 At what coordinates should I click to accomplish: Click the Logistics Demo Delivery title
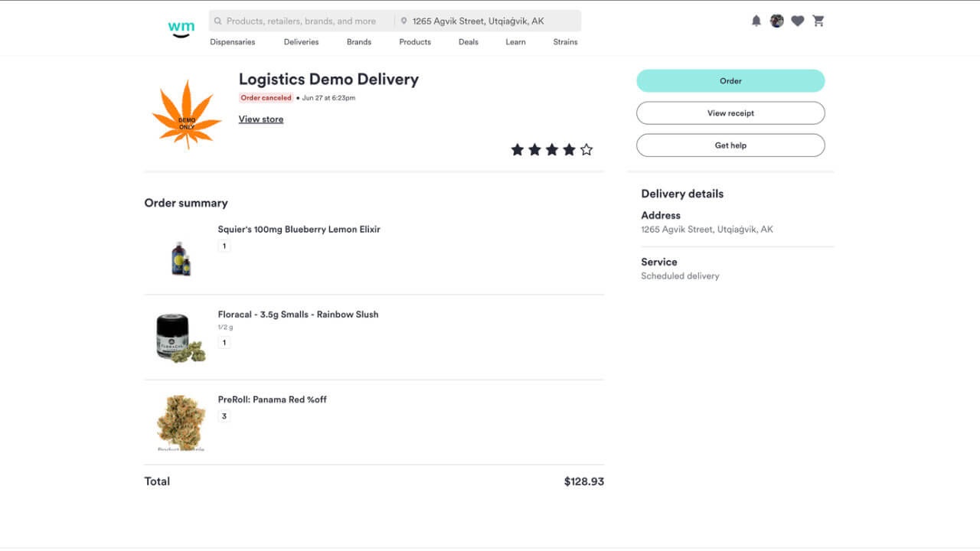point(328,79)
